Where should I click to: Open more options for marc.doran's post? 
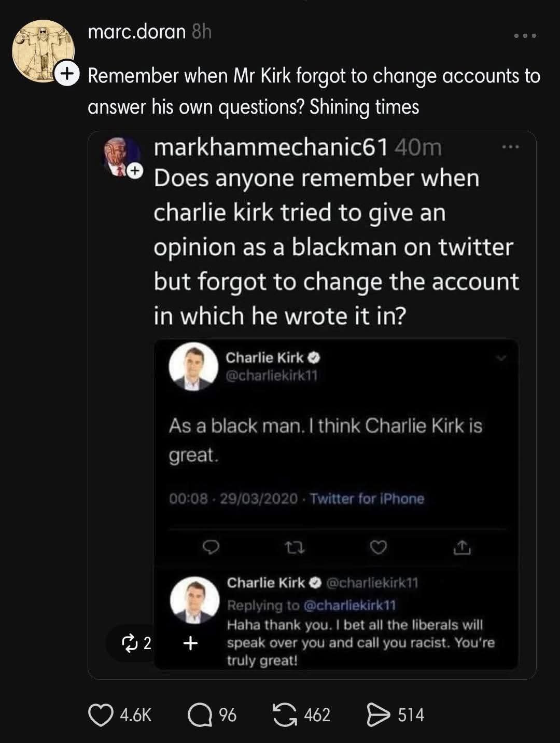pyautogui.click(x=525, y=36)
